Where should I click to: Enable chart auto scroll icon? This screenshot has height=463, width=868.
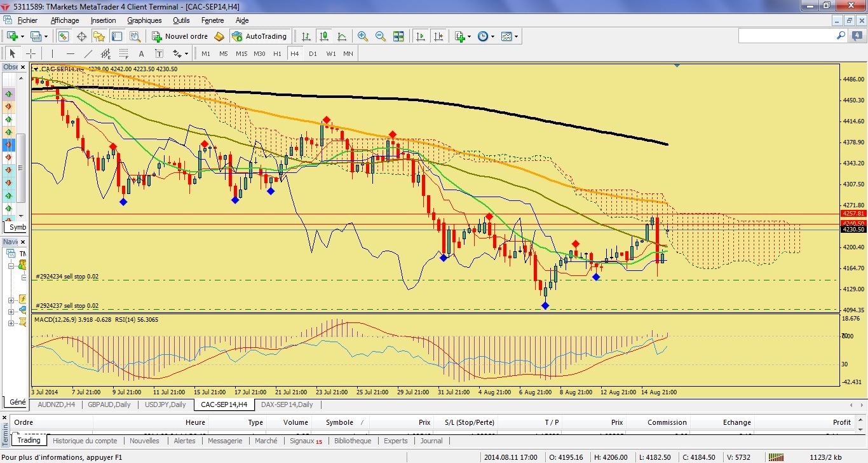click(x=420, y=36)
